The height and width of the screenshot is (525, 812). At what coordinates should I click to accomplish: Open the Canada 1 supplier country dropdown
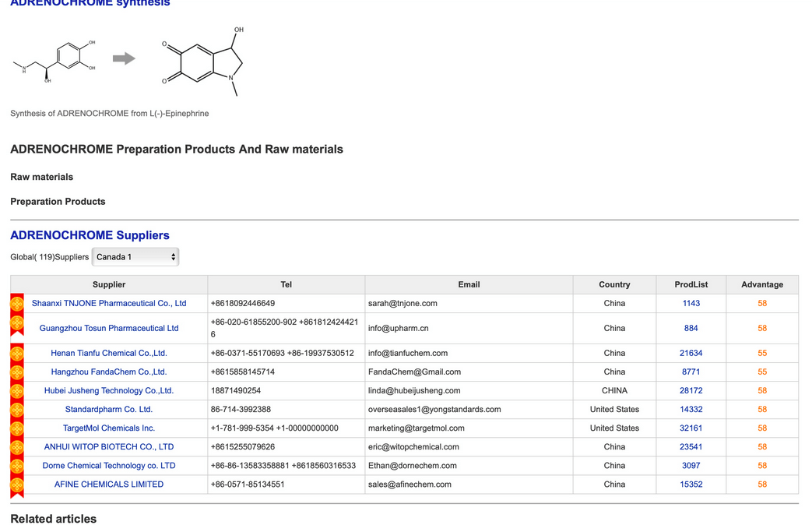(x=135, y=257)
